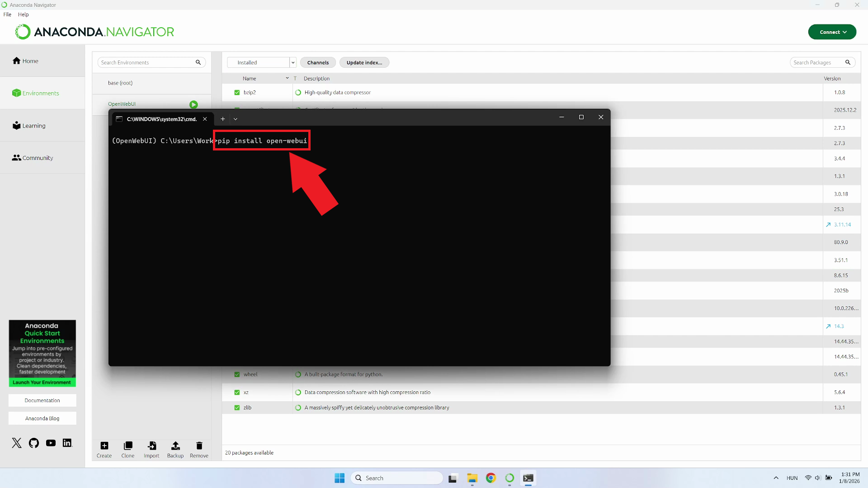Open the terminal tab options chevron
Viewport: 868px width, 488px height.
(236, 119)
